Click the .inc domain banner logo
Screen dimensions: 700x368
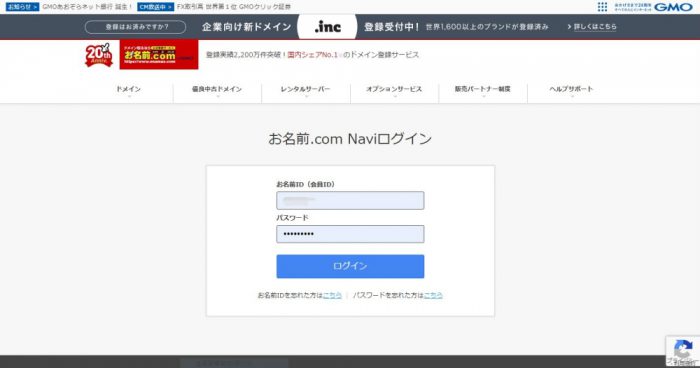tap(327, 27)
